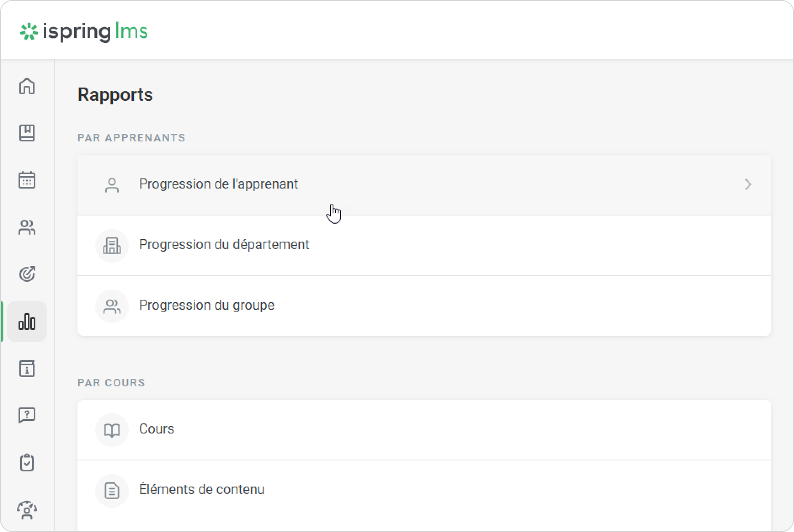Open Éléments de contenu report
This screenshot has width=794, height=532.
tap(201, 490)
